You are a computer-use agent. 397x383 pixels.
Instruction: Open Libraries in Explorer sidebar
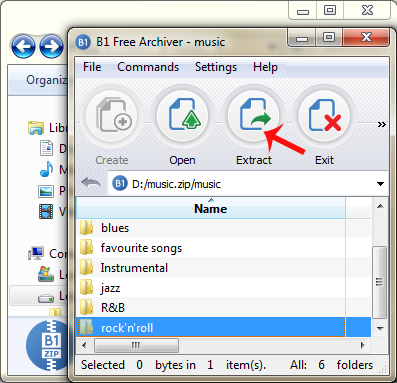47,128
